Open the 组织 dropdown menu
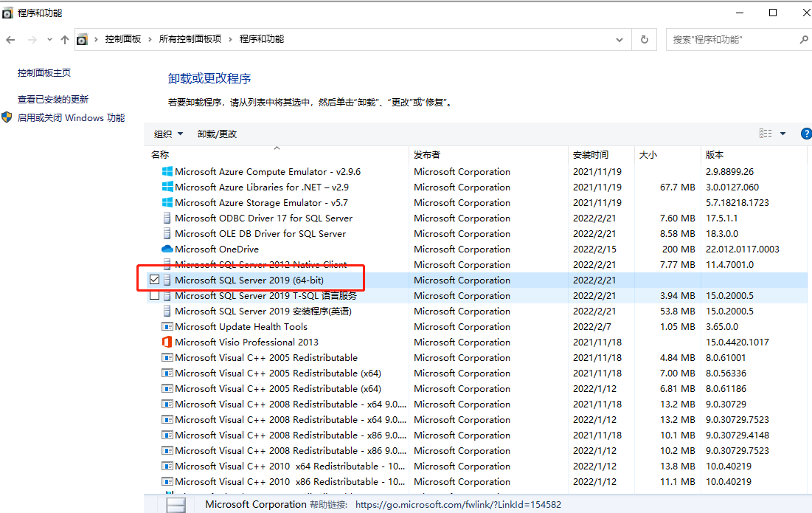This screenshot has height=513, width=812. pos(169,134)
